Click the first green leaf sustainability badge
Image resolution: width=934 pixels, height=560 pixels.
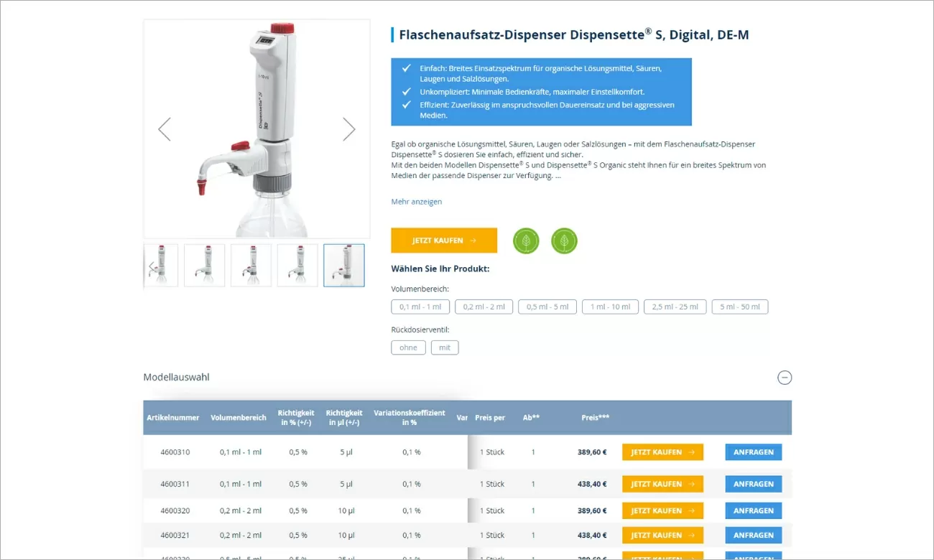526,241
